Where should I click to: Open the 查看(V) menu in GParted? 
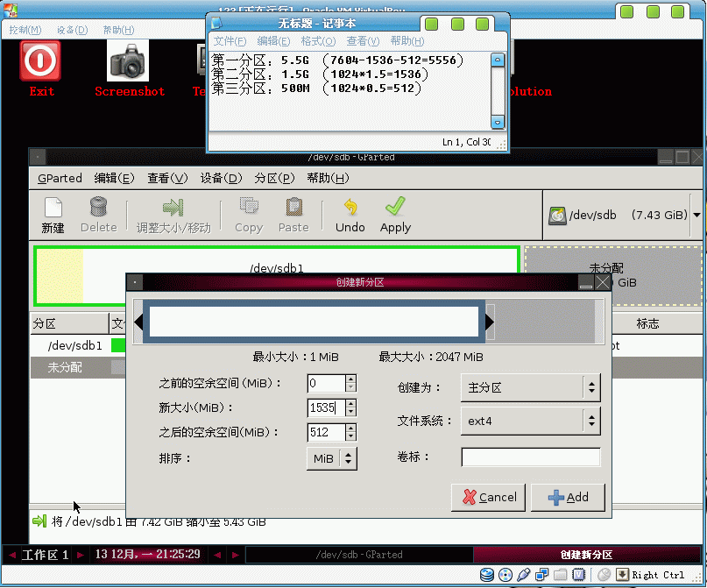click(167, 178)
